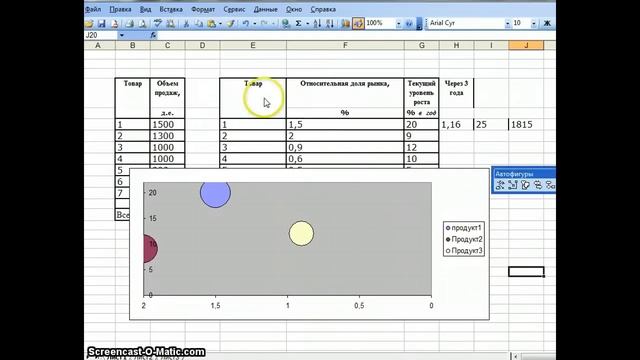640x360 pixels.
Task: Open the Данные menu
Action: click(265, 9)
